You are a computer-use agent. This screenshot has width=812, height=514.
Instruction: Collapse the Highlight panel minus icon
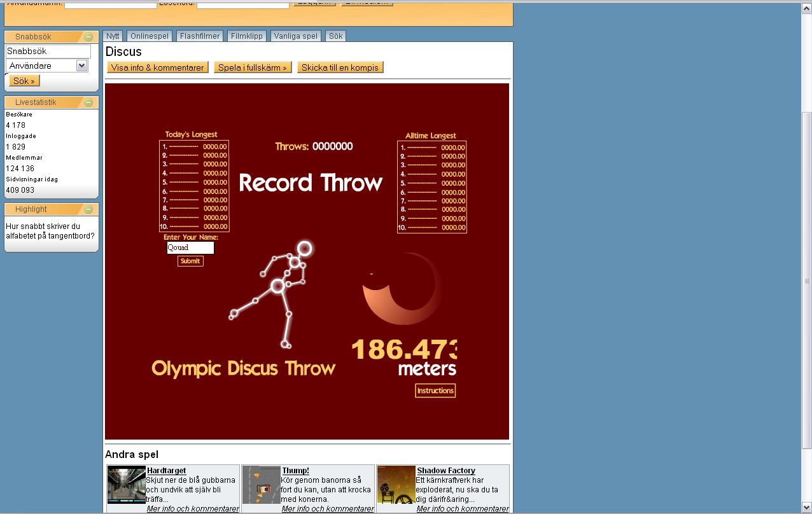click(88, 209)
